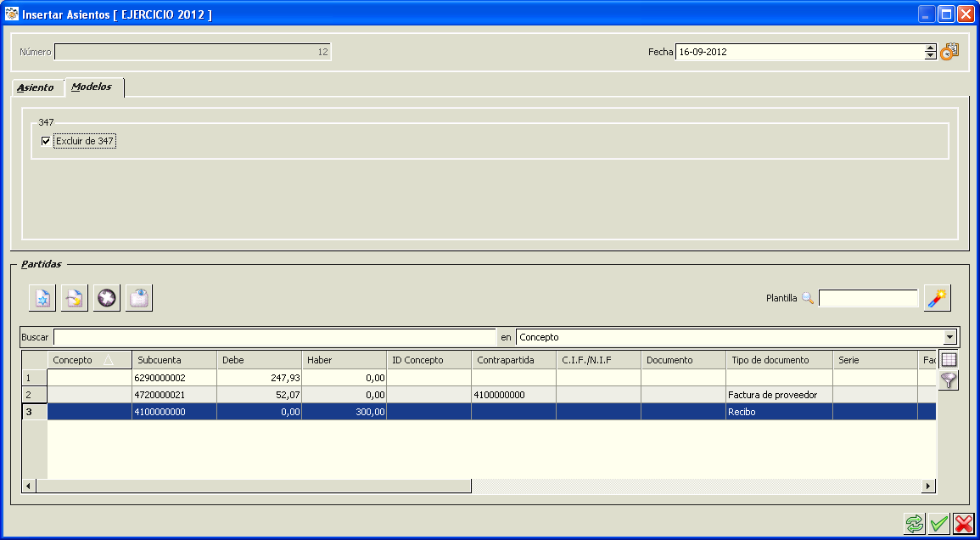Click the funnel filter icon beside table
This screenshot has width=980, height=540.
pos(949,380)
